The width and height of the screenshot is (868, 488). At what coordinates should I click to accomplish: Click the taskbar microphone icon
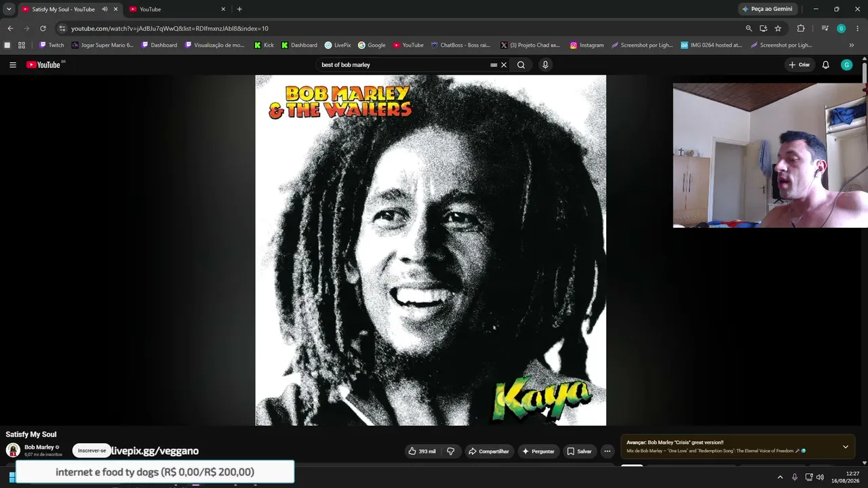[795, 477]
